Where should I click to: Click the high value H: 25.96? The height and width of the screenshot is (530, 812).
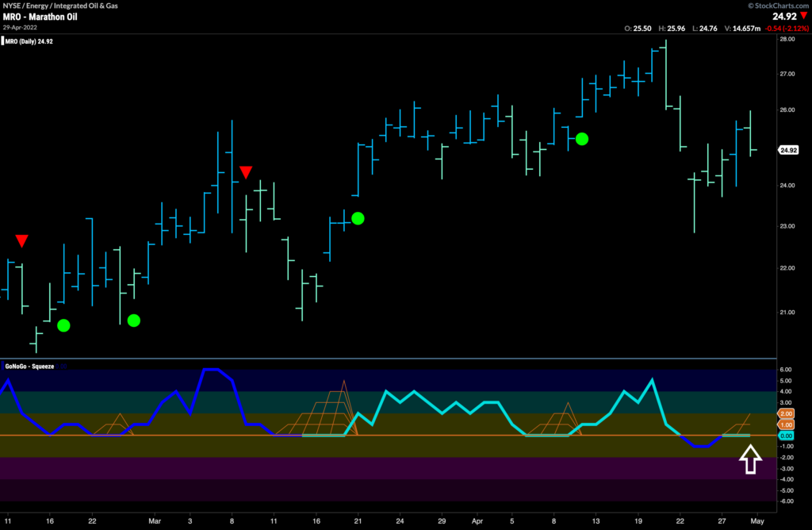[x=672, y=29]
